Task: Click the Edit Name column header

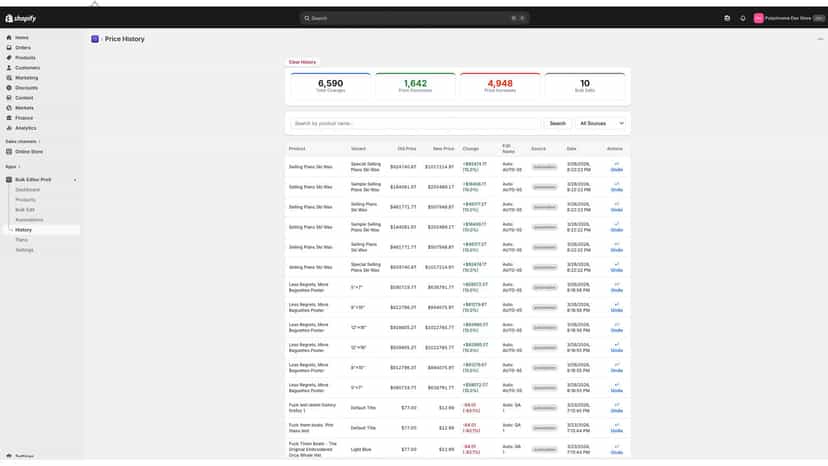Action: click(508, 148)
